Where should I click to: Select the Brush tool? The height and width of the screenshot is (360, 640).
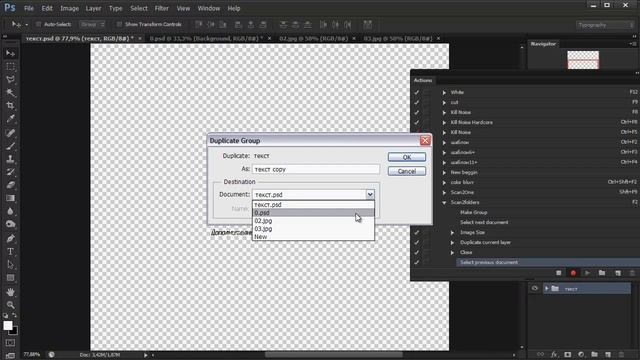point(10,146)
